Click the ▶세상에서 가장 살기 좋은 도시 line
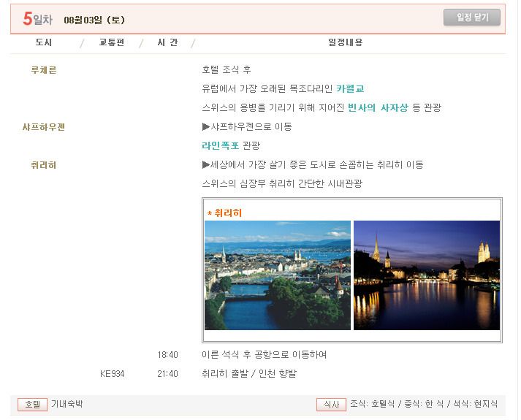 coord(313,164)
